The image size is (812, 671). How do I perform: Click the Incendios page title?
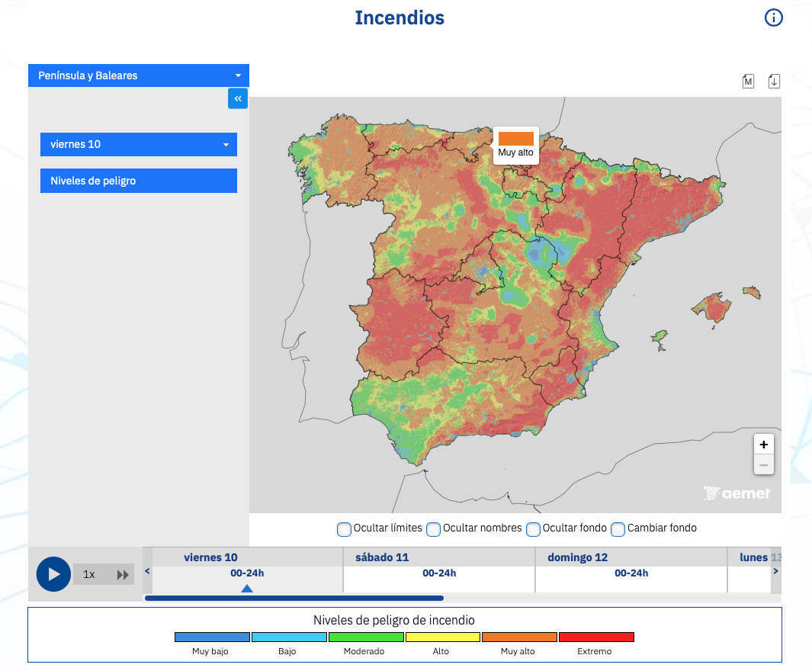pos(400,18)
